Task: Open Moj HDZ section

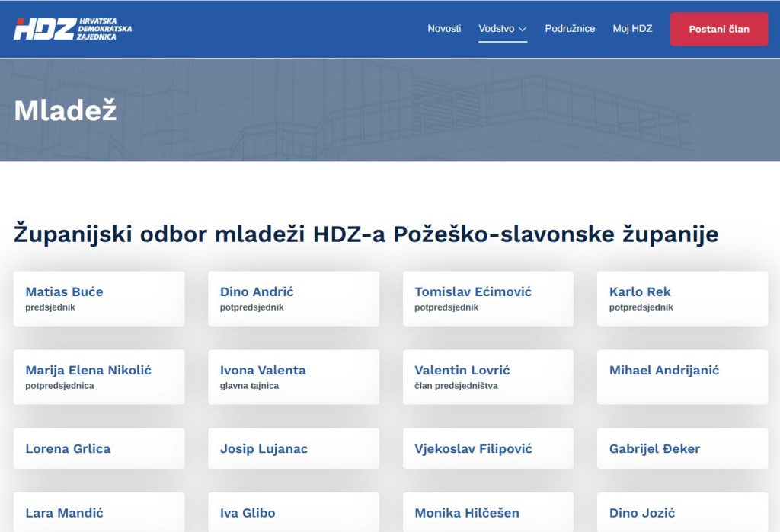Action: [632, 29]
